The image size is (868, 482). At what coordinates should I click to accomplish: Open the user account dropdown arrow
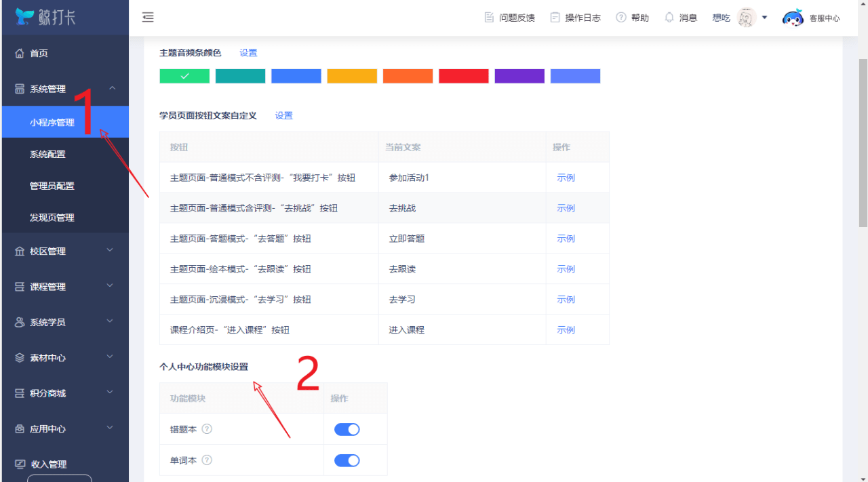pos(764,18)
